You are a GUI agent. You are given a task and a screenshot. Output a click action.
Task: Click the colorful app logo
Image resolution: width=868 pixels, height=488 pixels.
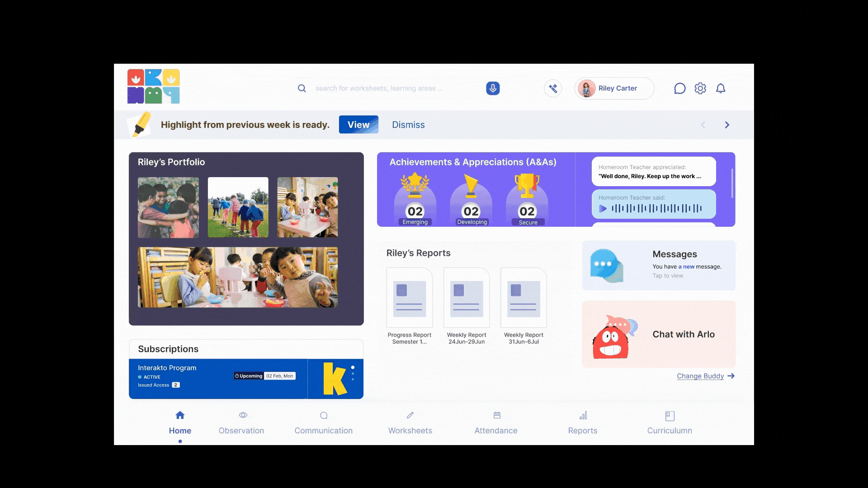pos(153,86)
